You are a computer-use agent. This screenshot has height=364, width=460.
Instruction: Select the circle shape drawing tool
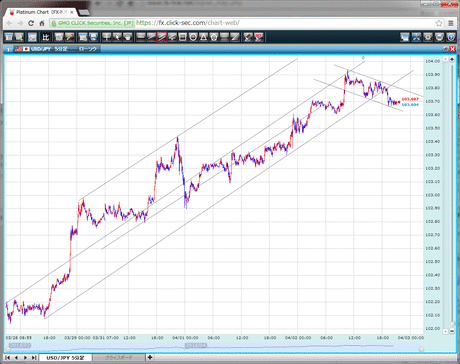(193, 37)
